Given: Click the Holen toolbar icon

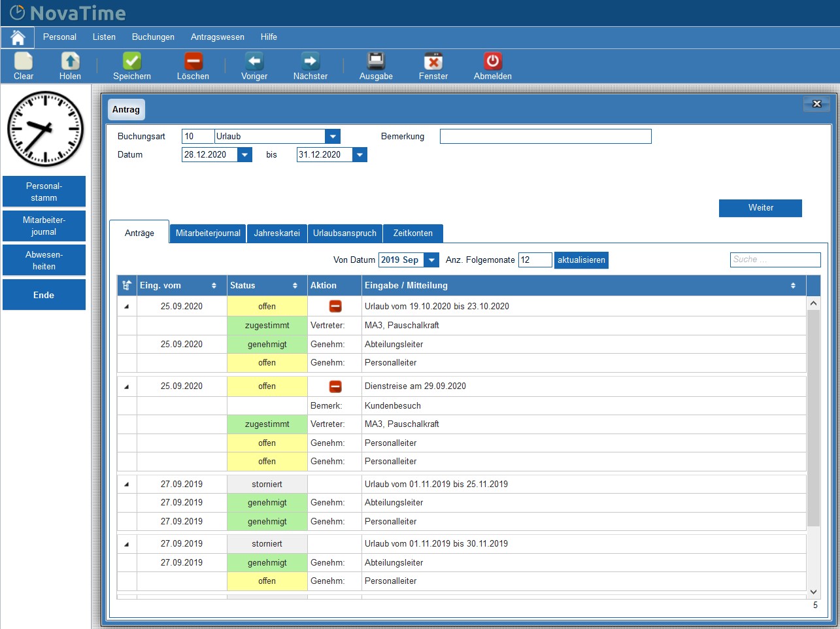Looking at the screenshot, I should pyautogui.click(x=70, y=61).
